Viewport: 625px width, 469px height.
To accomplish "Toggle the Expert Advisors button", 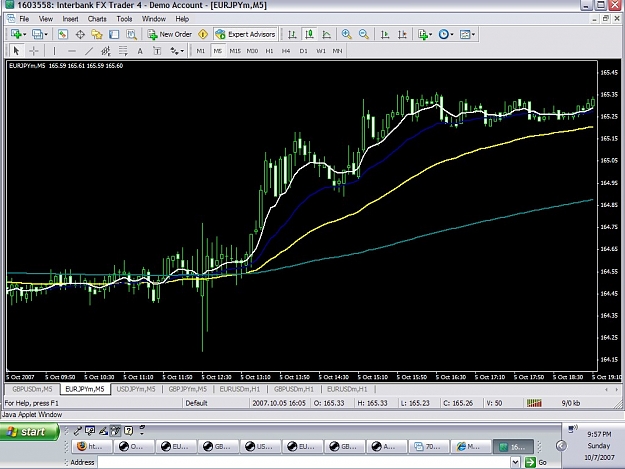I will (x=246, y=34).
